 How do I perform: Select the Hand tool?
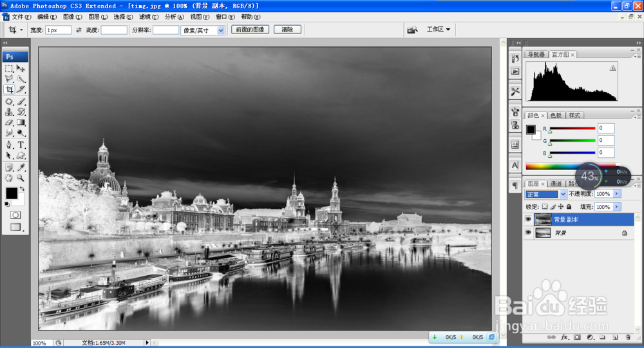pos(9,178)
